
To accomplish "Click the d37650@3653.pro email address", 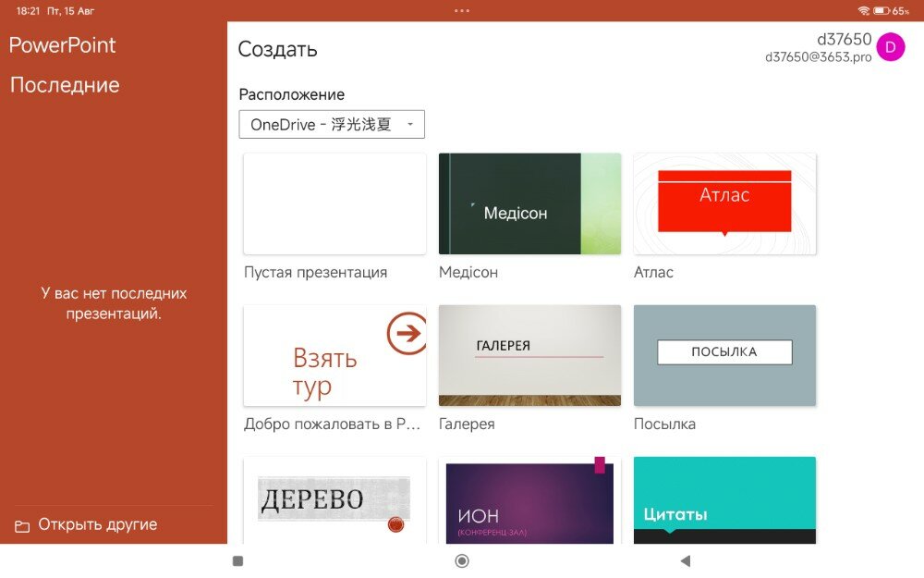I will (818, 56).
